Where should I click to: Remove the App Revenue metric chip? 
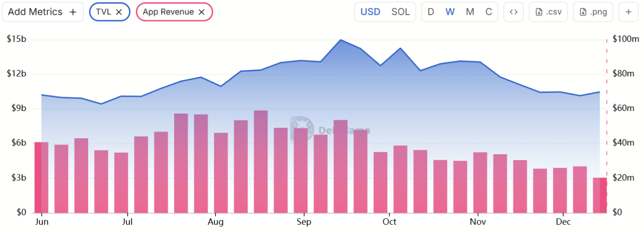201,12
